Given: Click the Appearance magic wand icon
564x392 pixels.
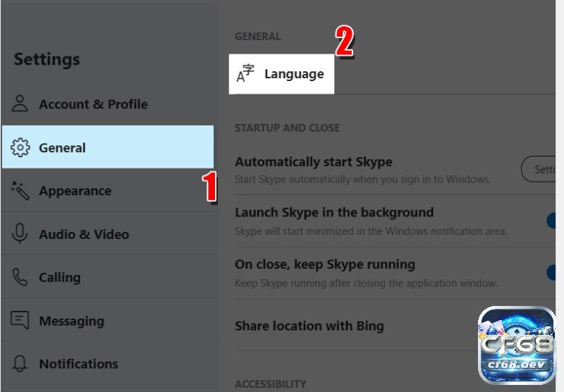Looking at the screenshot, I should [20, 190].
